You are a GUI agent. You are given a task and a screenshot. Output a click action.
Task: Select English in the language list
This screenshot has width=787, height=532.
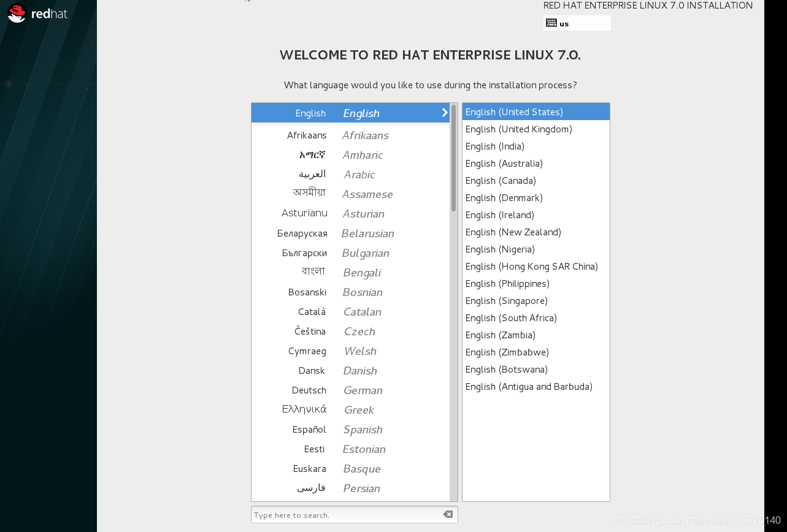[350, 113]
